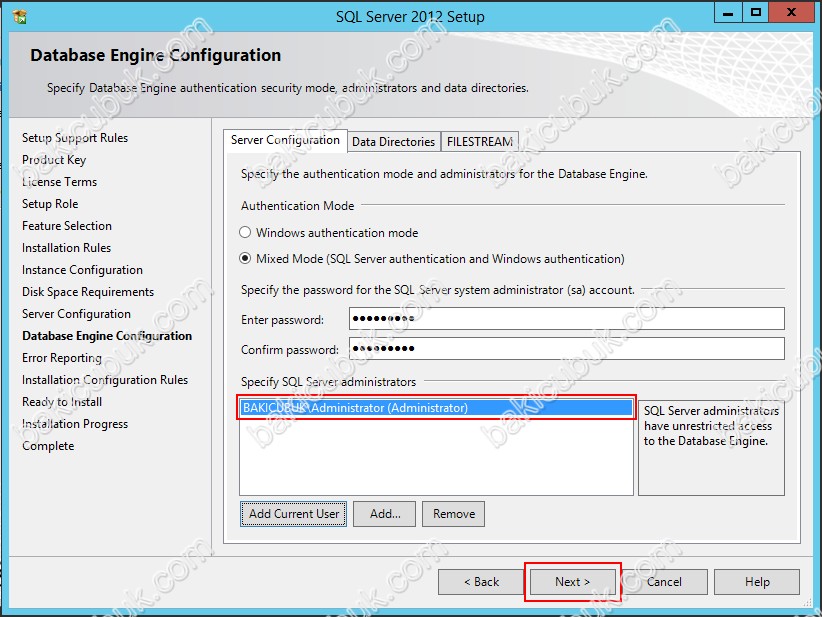Viewport: 822px width, 617px height.
Task: Click Installation Configuration Rules step
Action: click(105, 380)
